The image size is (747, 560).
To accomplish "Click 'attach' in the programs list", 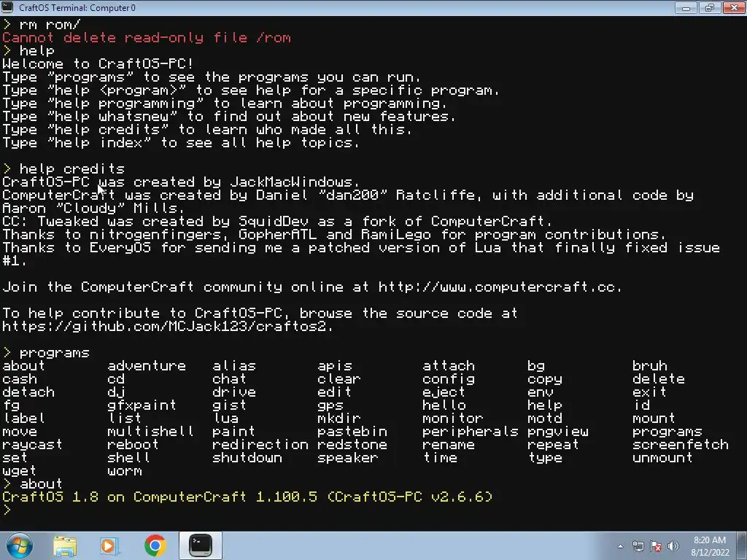I will (x=449, y=366).
